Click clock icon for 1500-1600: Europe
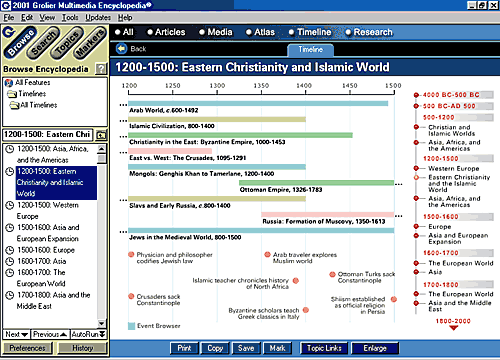This screenshot has width=500, height=360. (10, 250)
